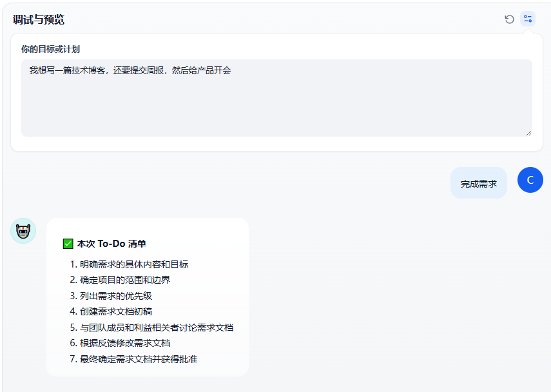Click the robot bot avatar
The width and height of the screenshot is (551, 392).
click(23, 231)
